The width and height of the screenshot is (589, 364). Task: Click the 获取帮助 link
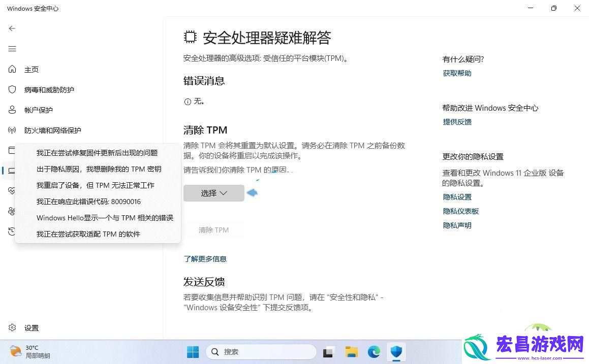tap(457, 73)
